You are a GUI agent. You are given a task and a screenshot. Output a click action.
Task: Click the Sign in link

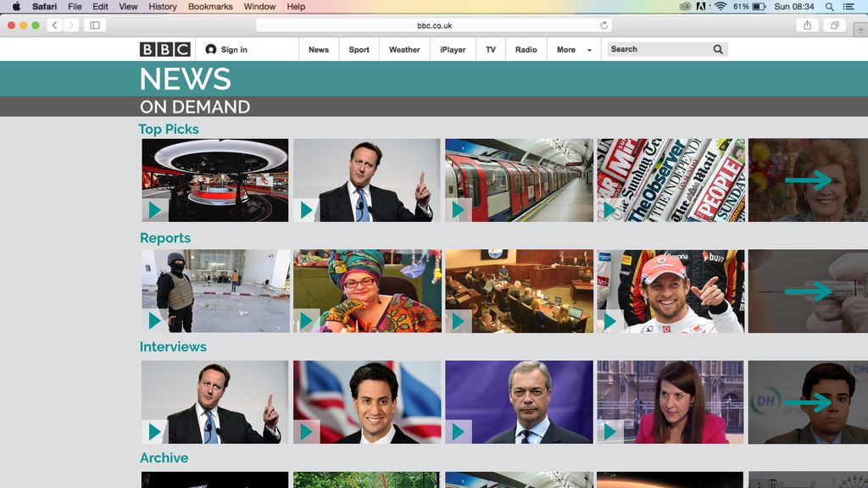click(226, 50)
